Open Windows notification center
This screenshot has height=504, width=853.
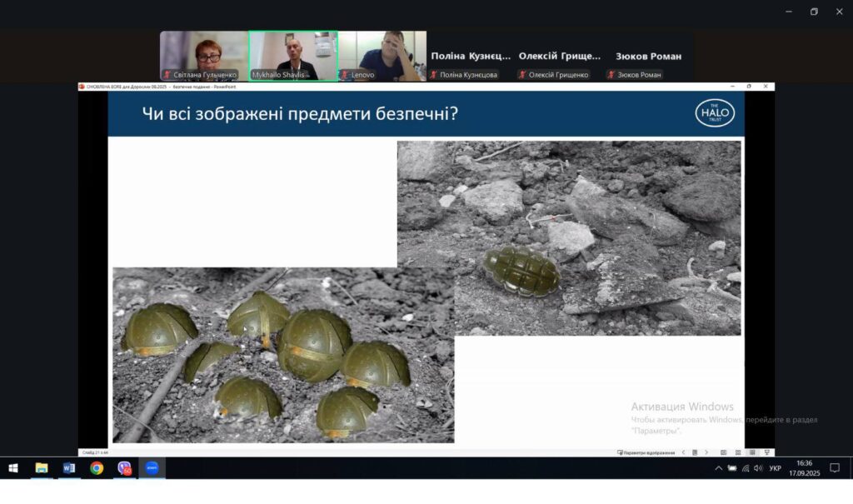[834, 468]
